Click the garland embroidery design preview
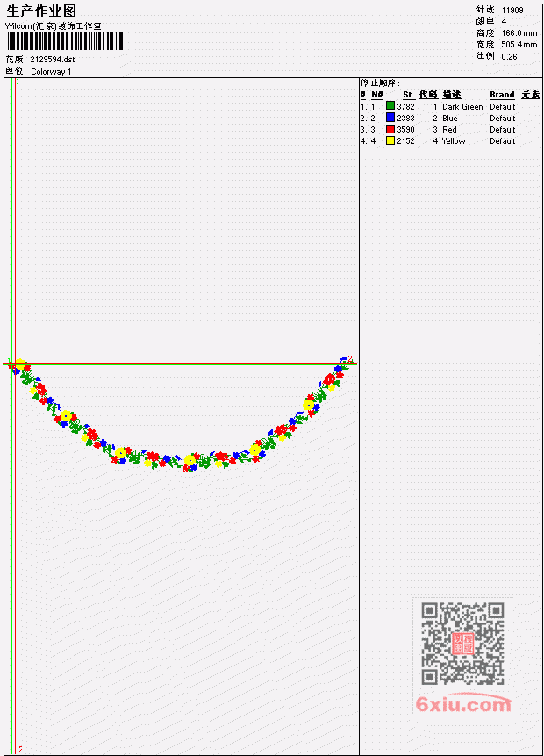The width and height of the screenshot is (544, 756). [x=181, y=414]
